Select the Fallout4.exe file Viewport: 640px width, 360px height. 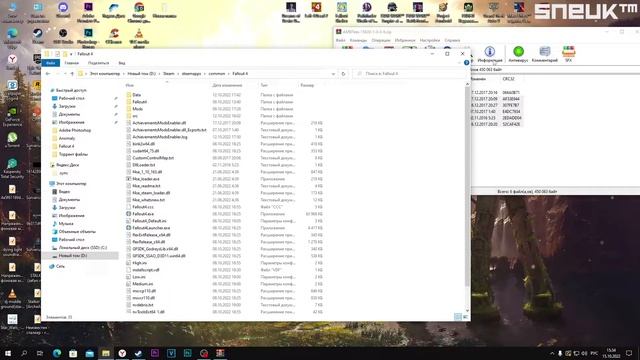click(143, 214)
